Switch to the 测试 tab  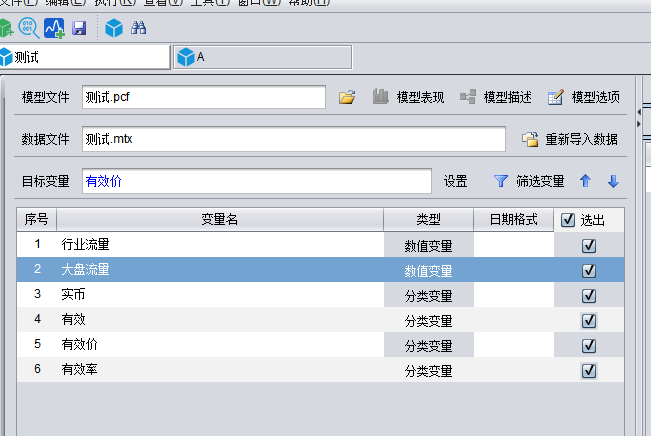[85, 57]
